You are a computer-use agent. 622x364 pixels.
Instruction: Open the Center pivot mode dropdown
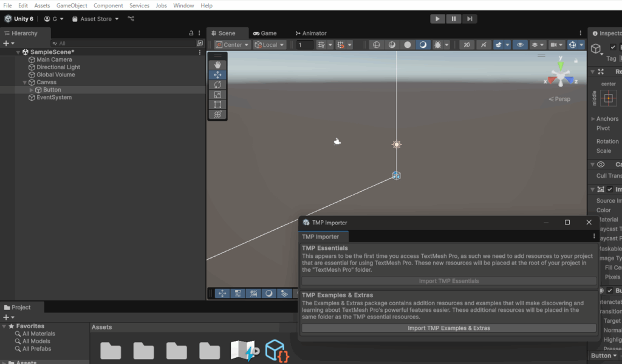click(232, 45)
